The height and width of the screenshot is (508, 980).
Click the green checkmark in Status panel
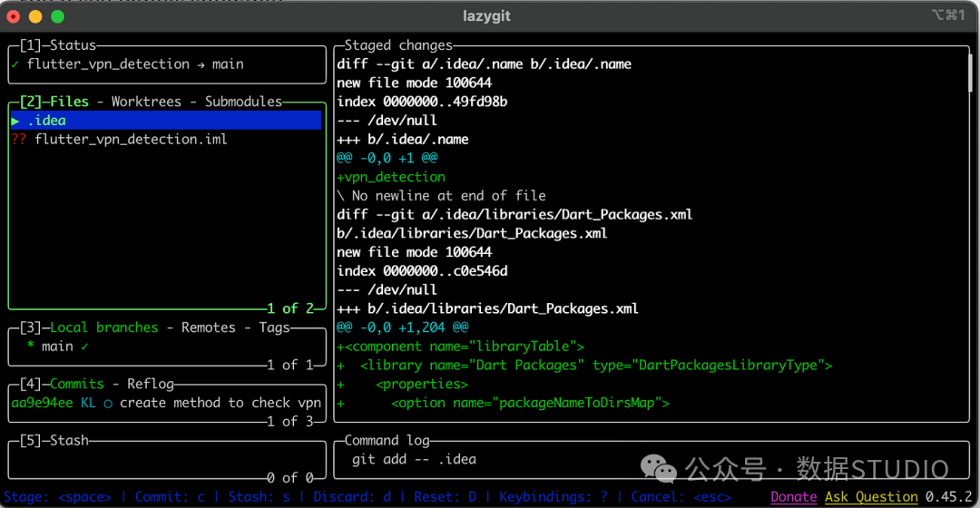pyautogui.click(x=15, y=64)
